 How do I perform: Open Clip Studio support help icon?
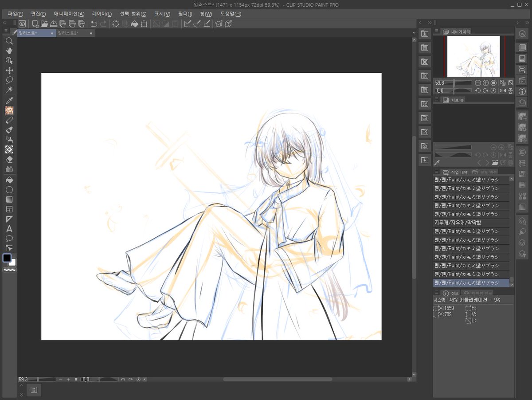[228, 24]
